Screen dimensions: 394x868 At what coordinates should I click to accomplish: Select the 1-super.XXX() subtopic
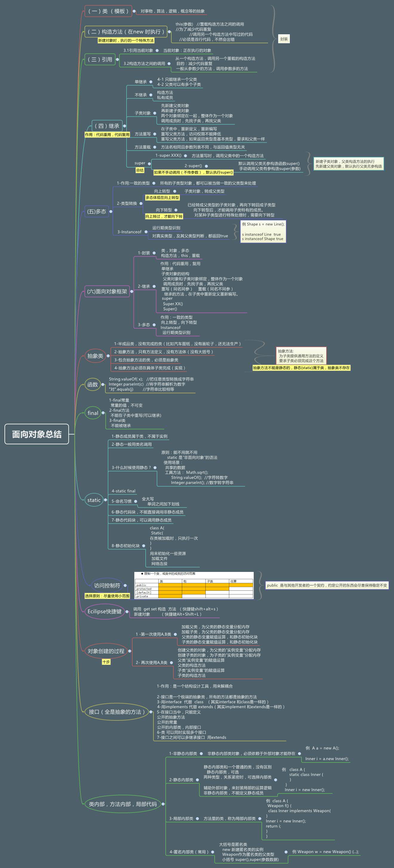(168, 156)
